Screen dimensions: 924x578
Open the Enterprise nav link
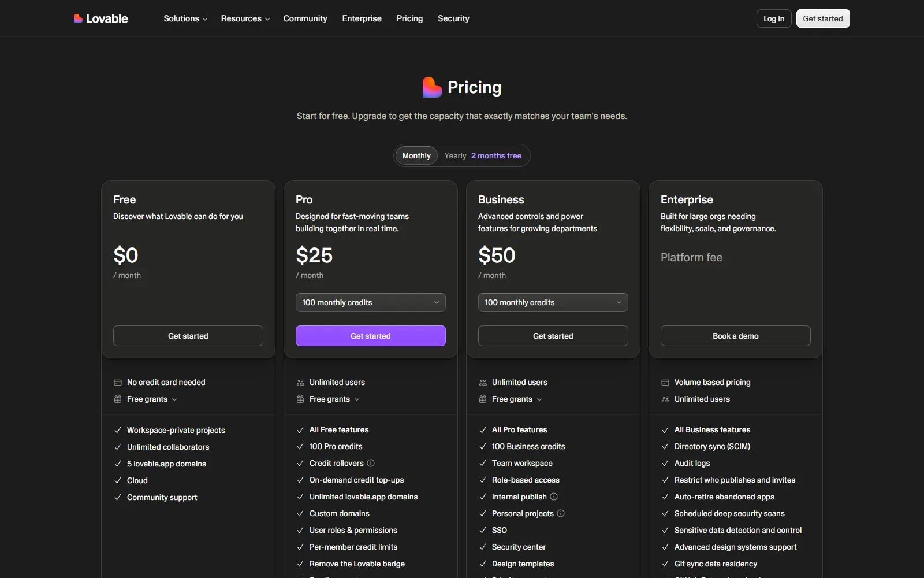[x=362, y=18]
